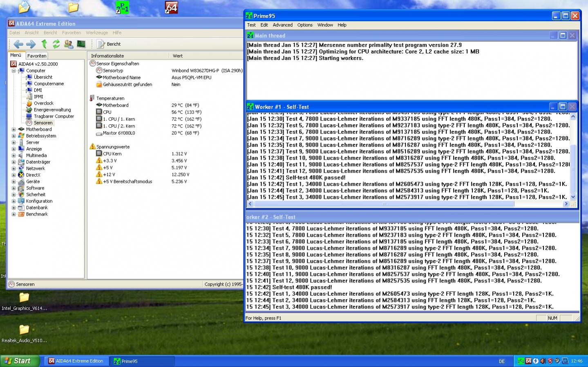Image resolution: width=588 pixels, height=367 pixels.
Task: Open the Bericht report wizard
Action: pos(109,44)
